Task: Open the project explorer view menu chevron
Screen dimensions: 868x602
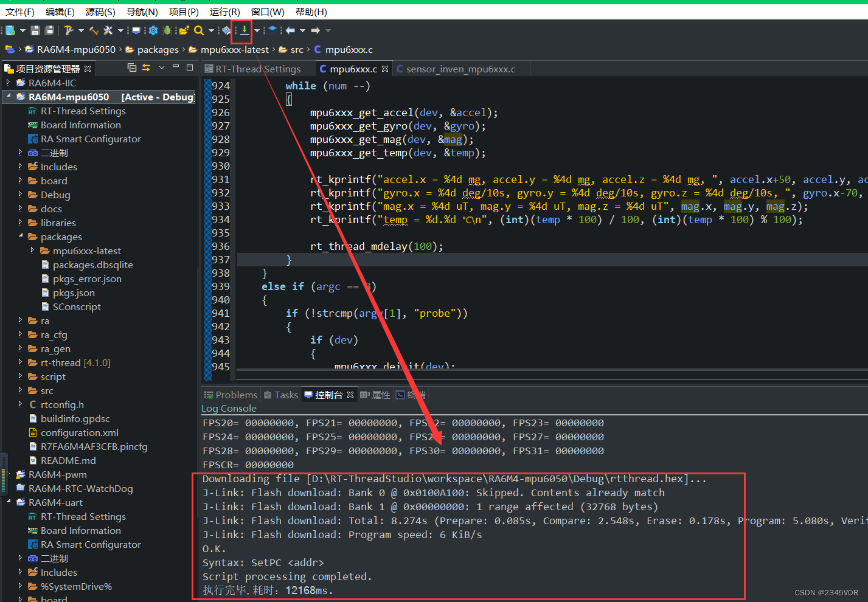Action: click(x=162, y=67)
